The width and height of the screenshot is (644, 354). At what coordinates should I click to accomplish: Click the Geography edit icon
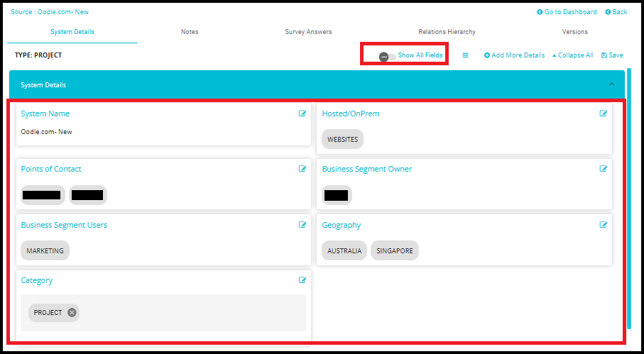pos(604,225)
